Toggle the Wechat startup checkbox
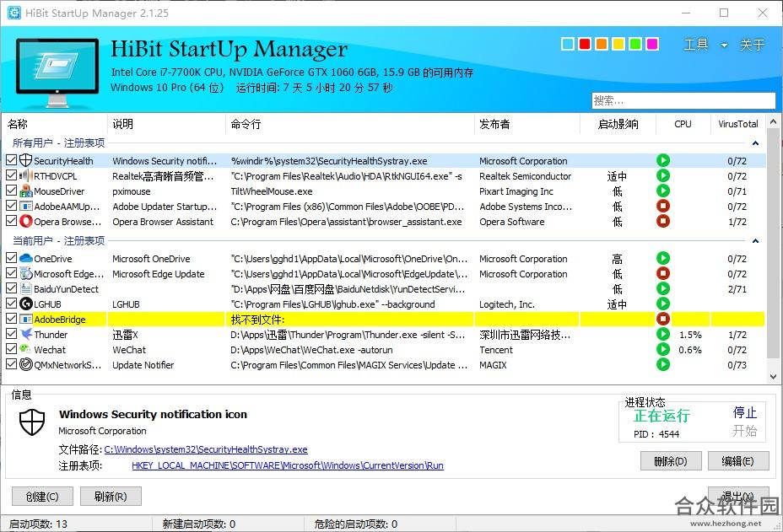This screenshot has height=532, width=783. (12, 349)
